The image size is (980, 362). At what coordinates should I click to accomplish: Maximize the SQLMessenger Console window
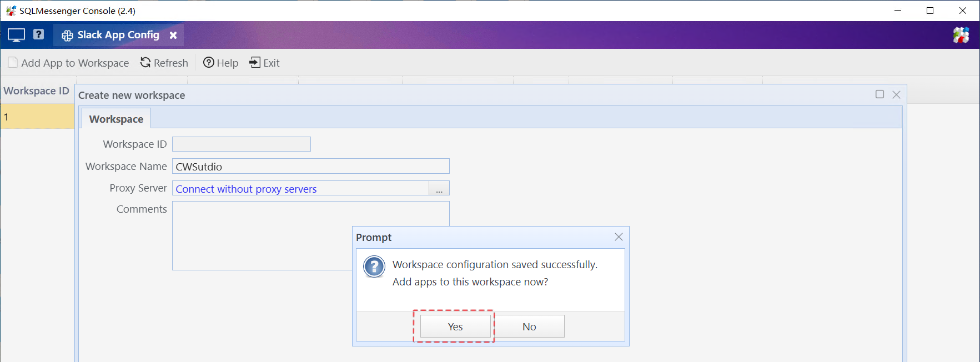coord(930,11)
